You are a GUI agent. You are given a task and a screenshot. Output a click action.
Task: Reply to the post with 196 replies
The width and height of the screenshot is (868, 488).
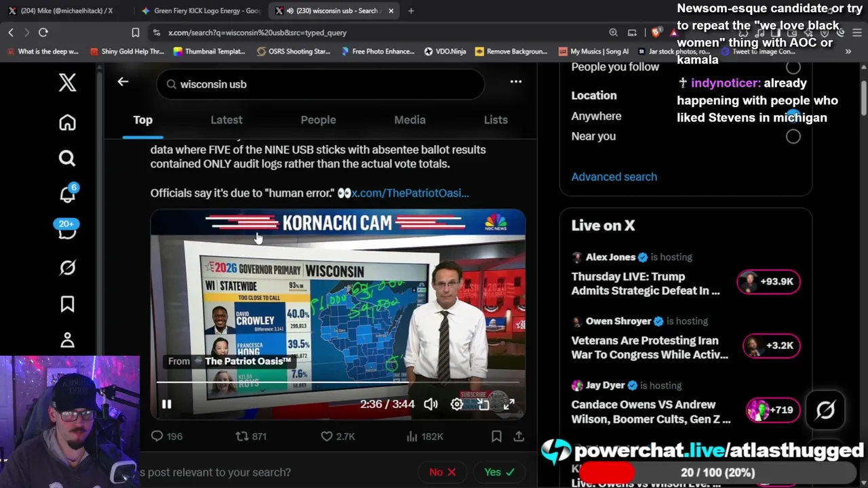point(166,436)
